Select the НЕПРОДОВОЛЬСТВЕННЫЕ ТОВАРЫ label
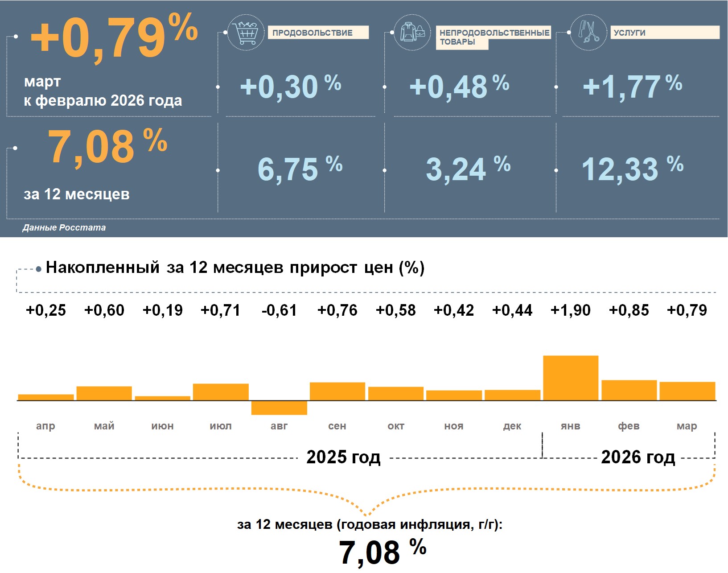This screenshot has height=573, width=728. [494, 37]
